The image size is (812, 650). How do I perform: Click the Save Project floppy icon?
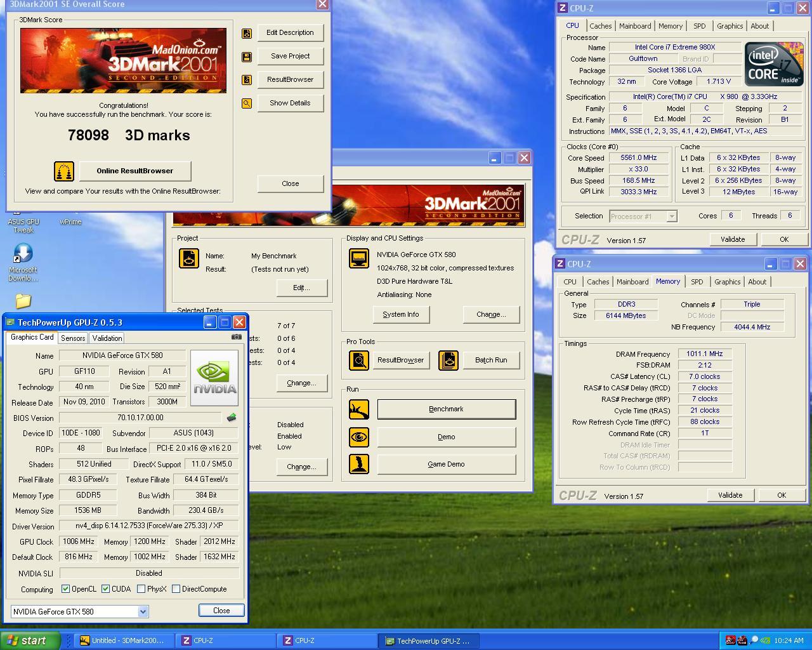247,56
